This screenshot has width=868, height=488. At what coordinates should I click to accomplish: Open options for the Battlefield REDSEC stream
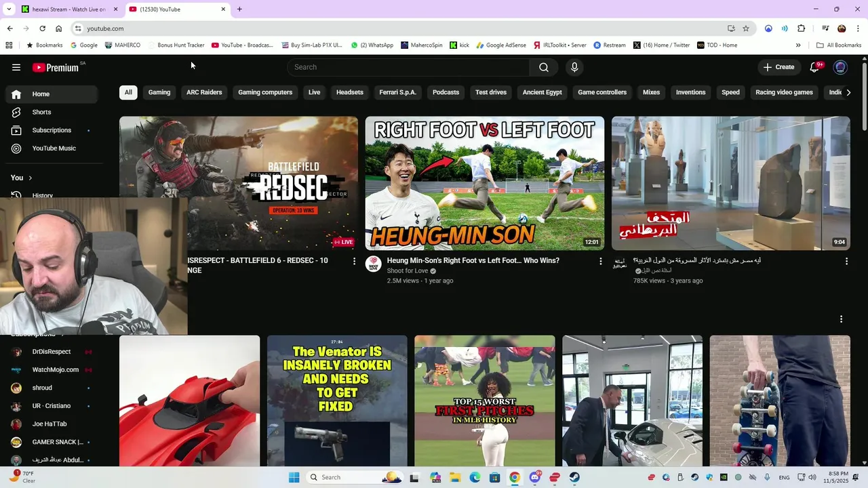(354, 261)
